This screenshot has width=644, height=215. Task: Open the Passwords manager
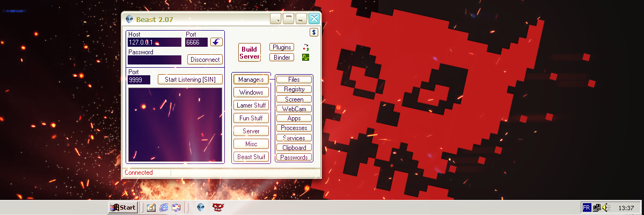pyautogui.click(x=294, y=157)
